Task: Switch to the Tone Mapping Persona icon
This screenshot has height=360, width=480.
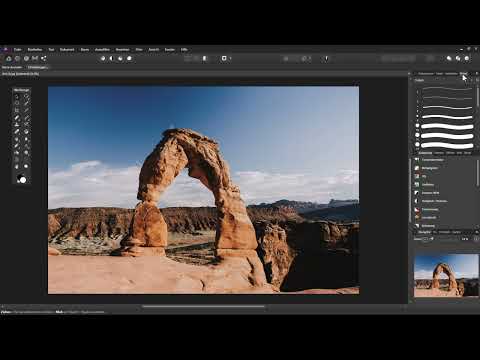Action: [35, 58]
